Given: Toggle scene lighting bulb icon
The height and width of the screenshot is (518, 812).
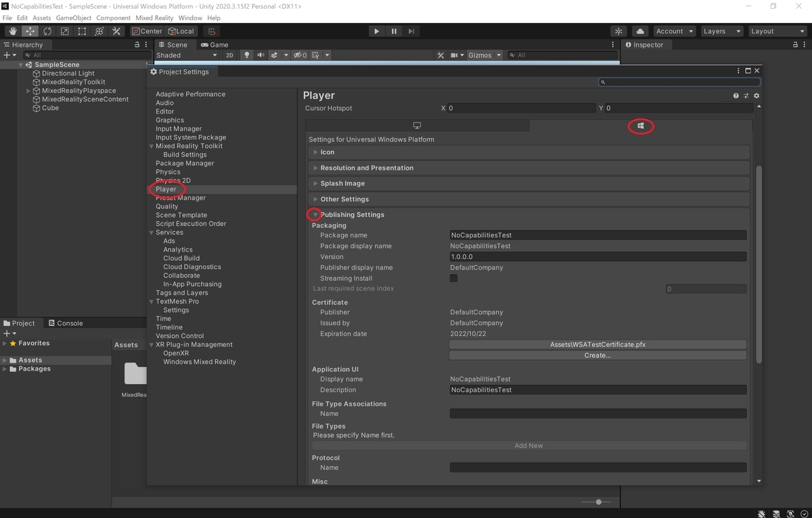Looking at the screenshot, I should [x=247, y=55].
